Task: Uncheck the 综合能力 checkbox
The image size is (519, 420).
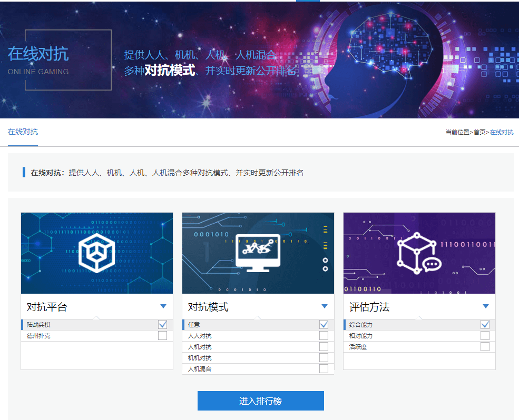Action: tap(485, 325)
